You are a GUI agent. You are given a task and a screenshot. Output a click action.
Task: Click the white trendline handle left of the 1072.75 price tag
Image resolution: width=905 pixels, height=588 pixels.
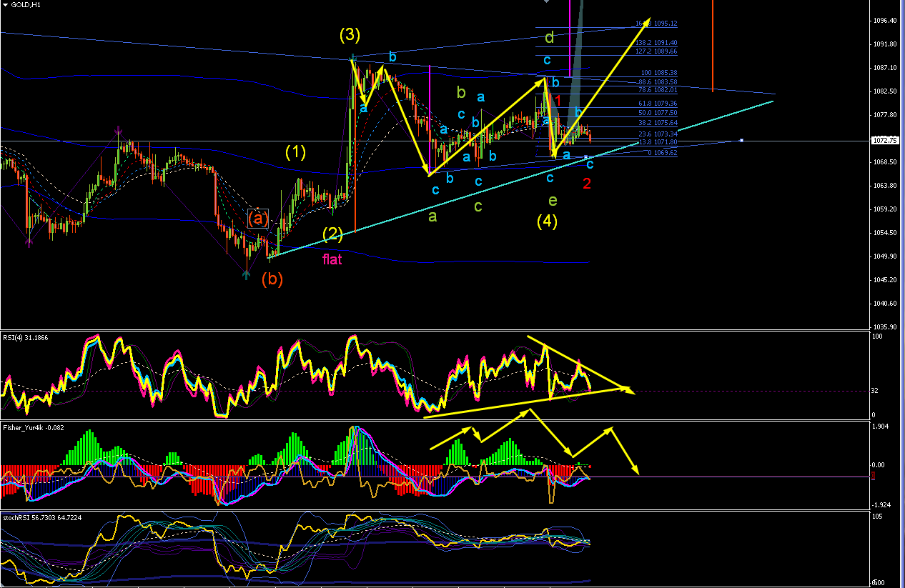tap(741, 140)
